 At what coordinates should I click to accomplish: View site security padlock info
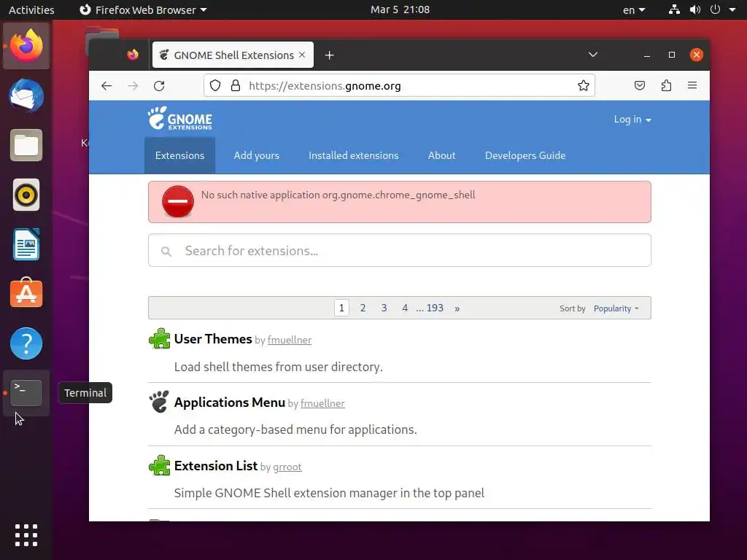(236, 86)
